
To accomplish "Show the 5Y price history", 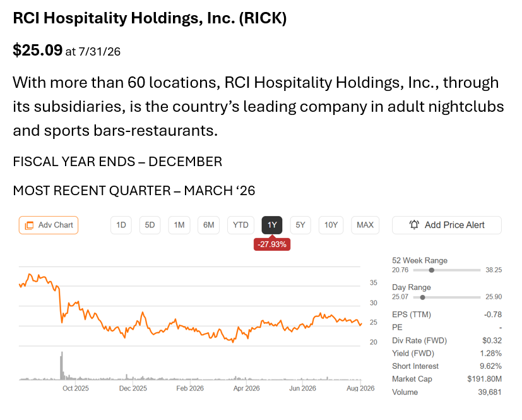I will [x=300, y=225].
